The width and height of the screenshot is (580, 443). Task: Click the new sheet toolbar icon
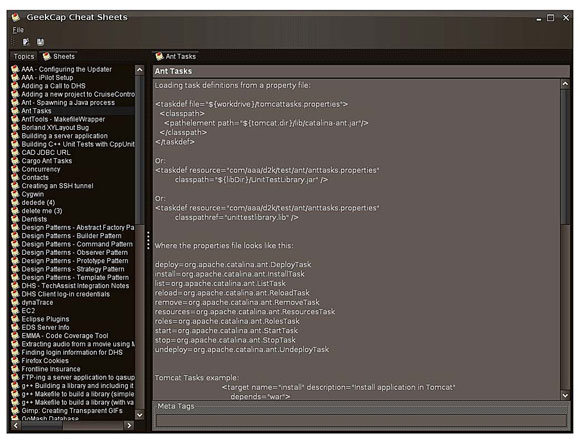point(26,42)
